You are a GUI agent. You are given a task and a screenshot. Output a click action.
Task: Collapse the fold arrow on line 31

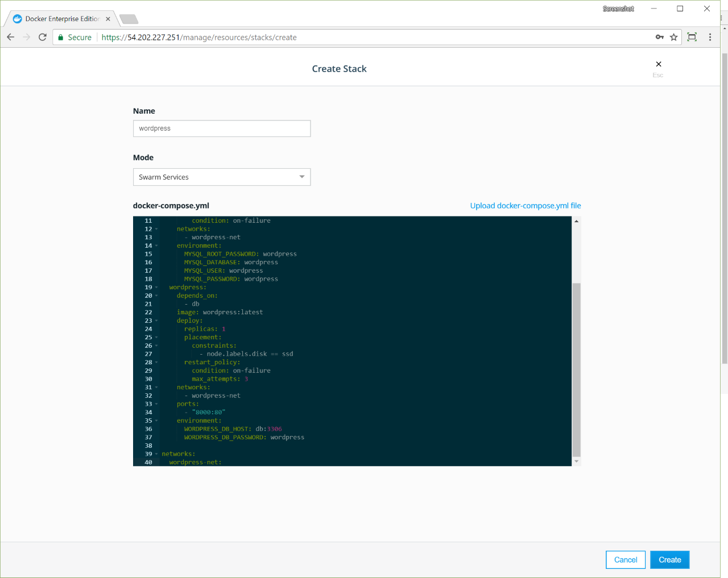tap(156, 388)
